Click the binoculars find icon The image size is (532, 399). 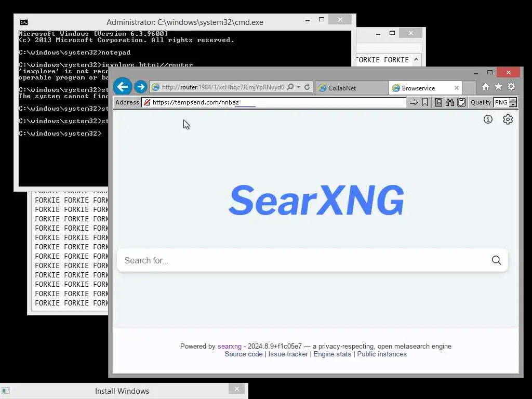(x=450, y=102)
